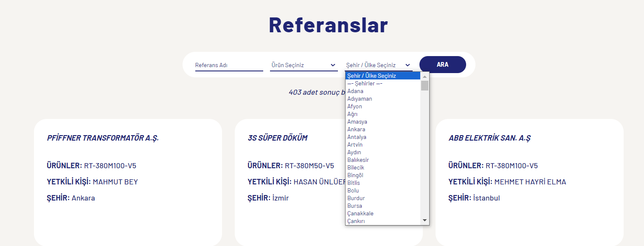Click RT-380M100-V5 in the PFİFFNER card
Screen dimensions: 644x246
110,166
